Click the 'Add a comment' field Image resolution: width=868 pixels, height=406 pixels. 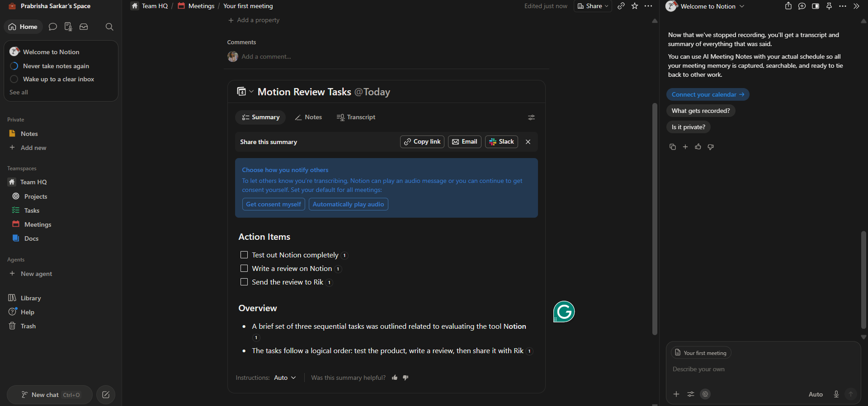tap(266, 56)
